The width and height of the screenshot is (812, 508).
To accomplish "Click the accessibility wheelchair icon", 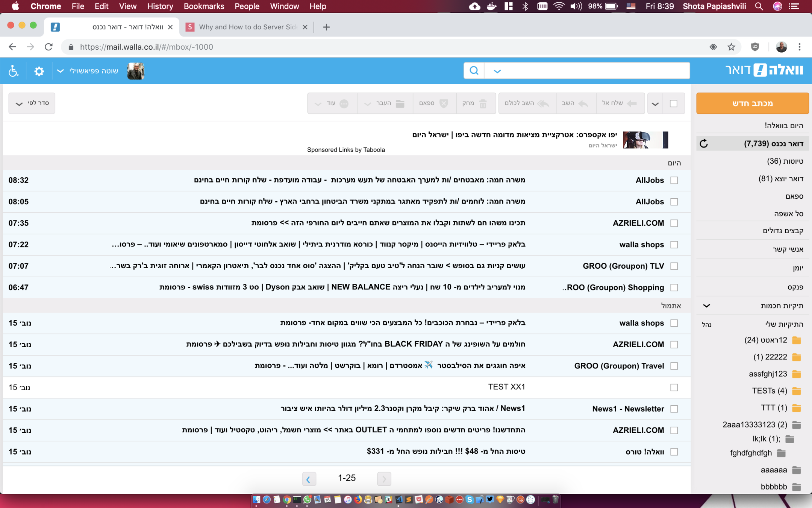I will (14, 71).
